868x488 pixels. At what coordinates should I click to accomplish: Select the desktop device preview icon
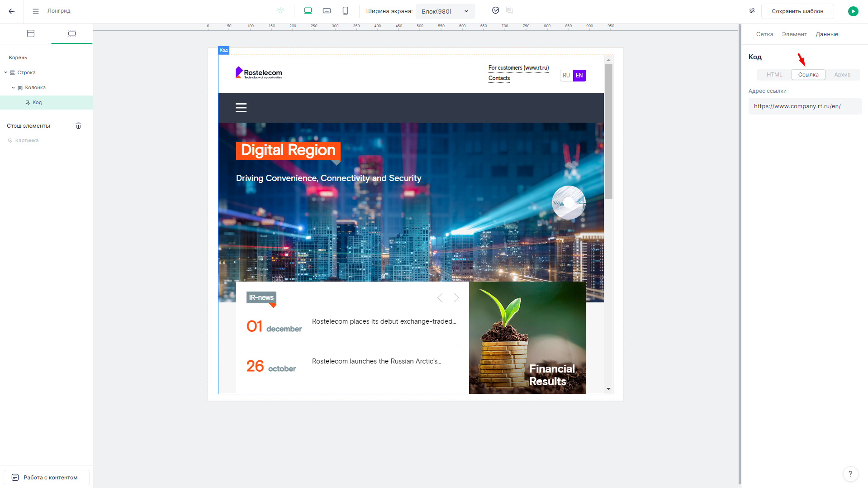(x=308, y=11)
